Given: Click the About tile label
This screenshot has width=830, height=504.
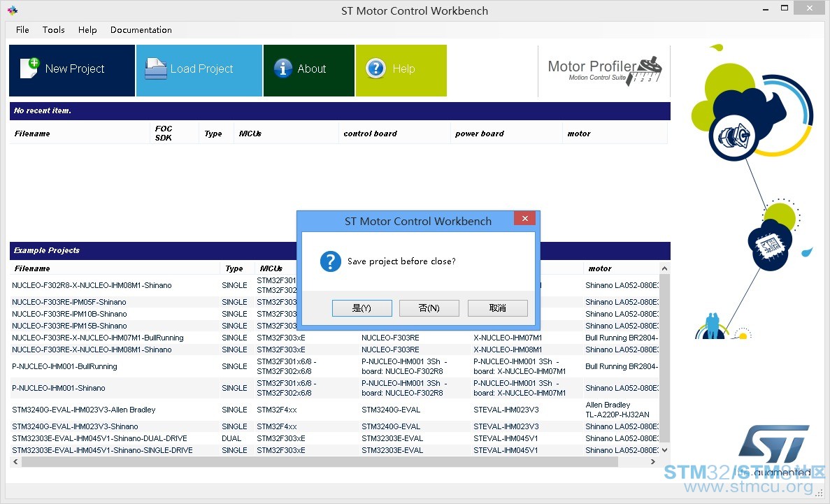Looking at the screenshot, I should 312,69.
